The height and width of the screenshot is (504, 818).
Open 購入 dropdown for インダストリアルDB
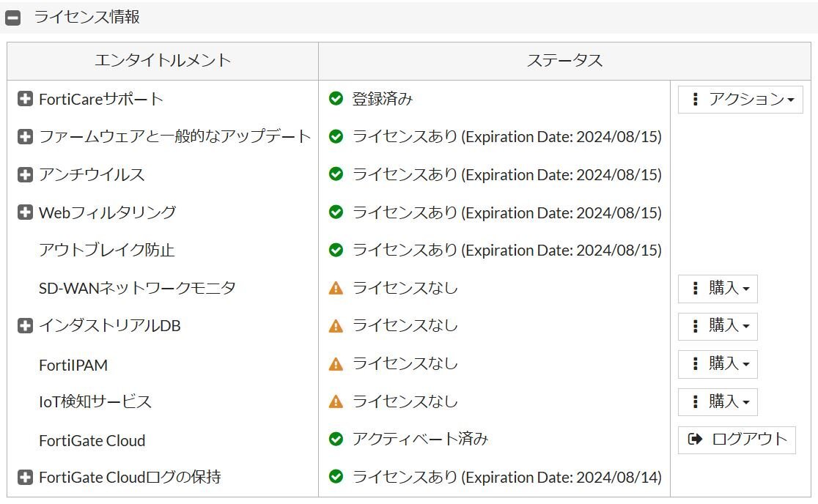coord(717,326)
